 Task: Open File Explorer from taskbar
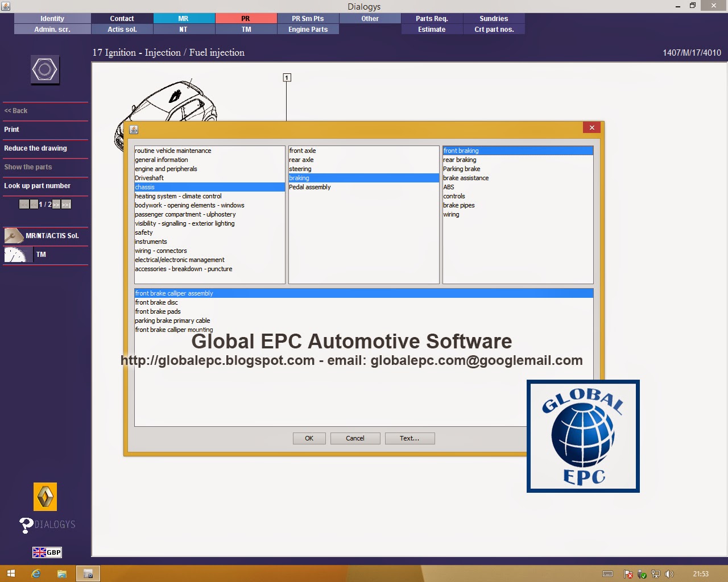[61, 573]
